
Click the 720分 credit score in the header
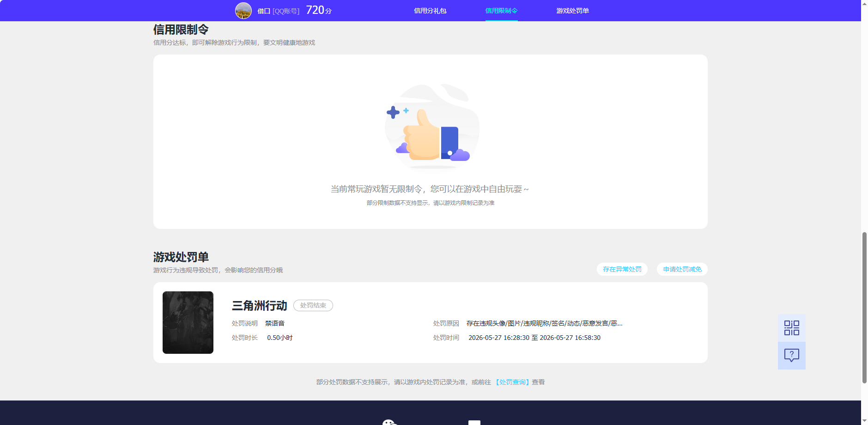coord(319,10)
